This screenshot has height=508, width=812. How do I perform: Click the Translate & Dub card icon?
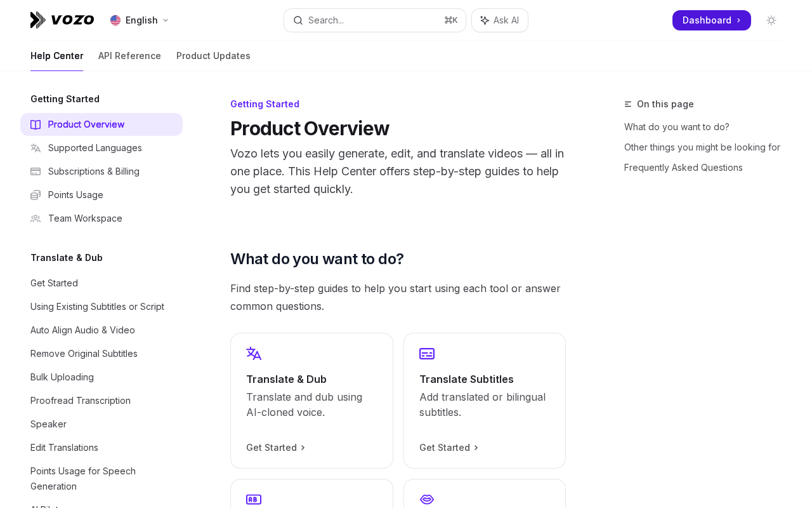pos(254,354)
